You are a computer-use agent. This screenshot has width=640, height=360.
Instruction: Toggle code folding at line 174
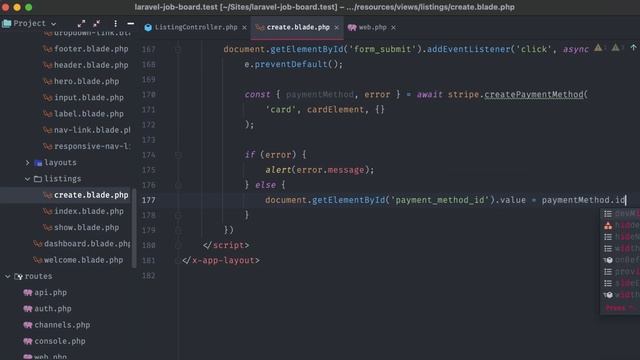pyautogui.click(x=178, y=155)
